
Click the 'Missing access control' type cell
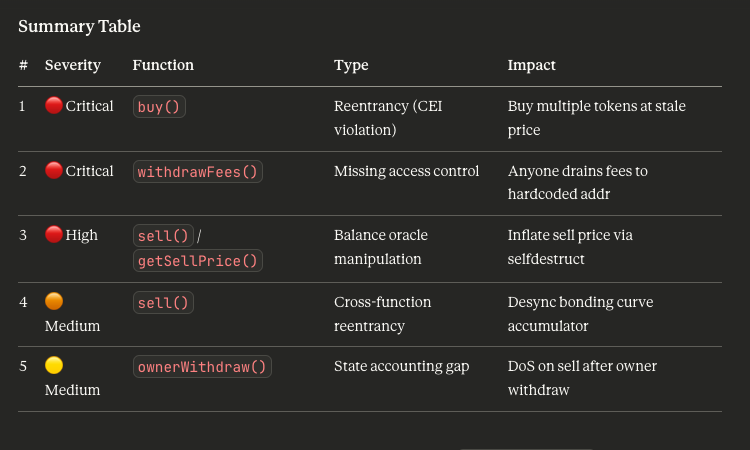(x=406, y=171)
